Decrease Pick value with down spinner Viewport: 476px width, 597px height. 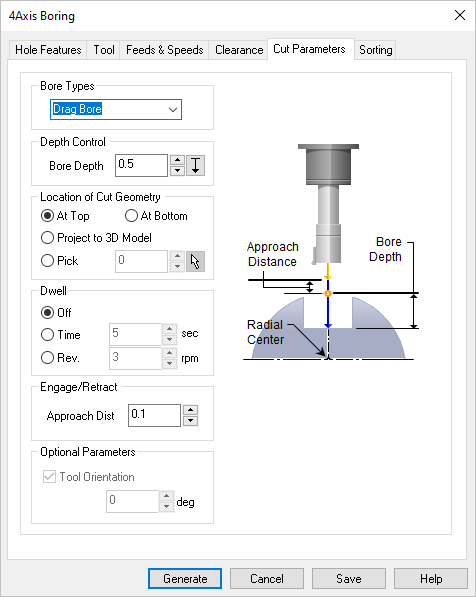(177, 267)
